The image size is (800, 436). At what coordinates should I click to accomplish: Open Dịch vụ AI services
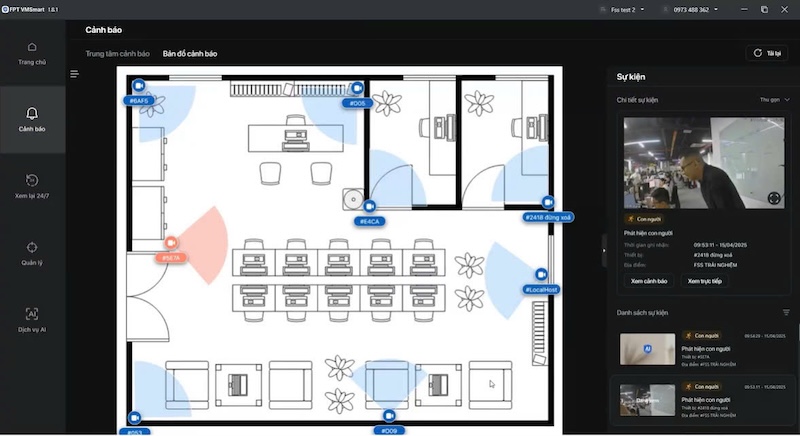[x=32, y=319]
